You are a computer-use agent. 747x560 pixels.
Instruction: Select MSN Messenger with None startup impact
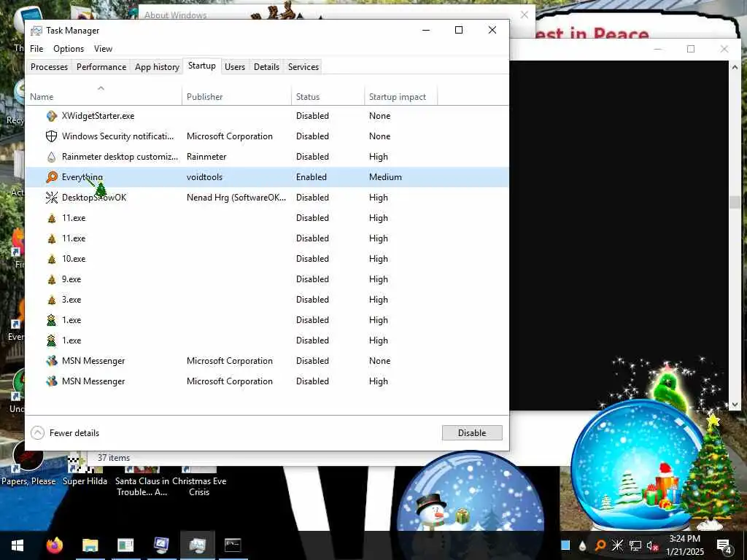click(x=93, y=361)
